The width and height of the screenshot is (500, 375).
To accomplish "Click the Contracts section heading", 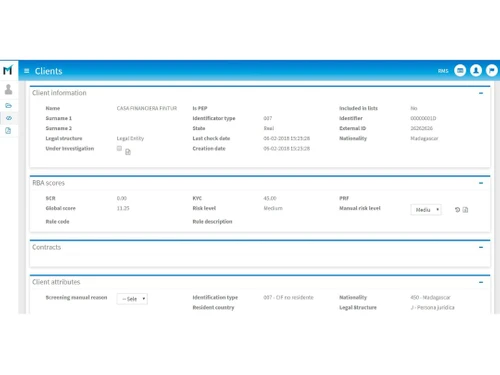I will point(47,247).
